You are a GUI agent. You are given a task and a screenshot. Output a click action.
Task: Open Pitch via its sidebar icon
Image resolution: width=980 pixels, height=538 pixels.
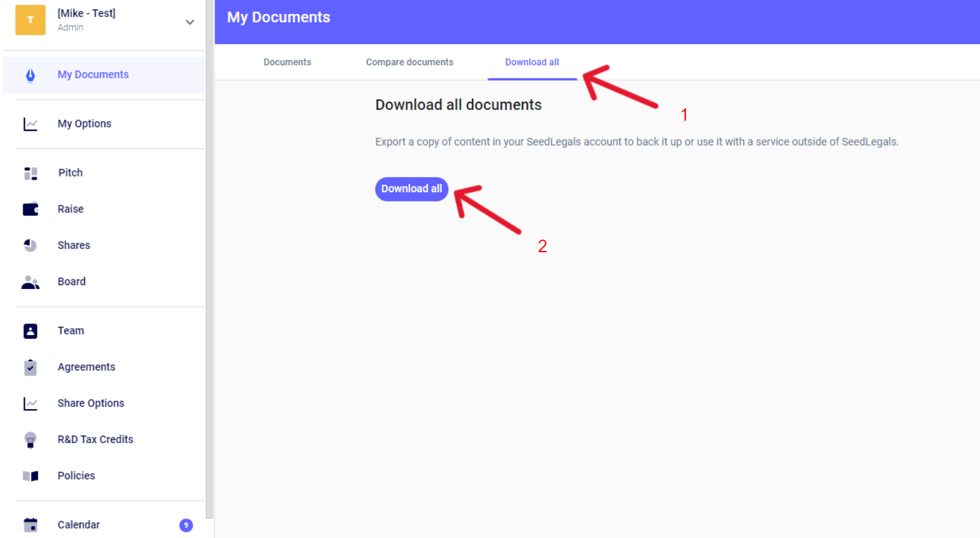(30, 173)
